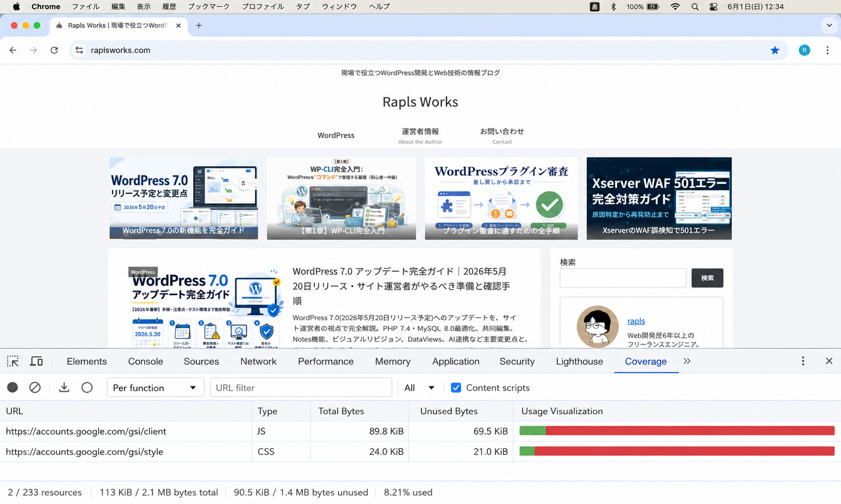Viewport: 841px width, 504px height.
Task: Open Control Center in menu bar
Action: click(713, 7)
